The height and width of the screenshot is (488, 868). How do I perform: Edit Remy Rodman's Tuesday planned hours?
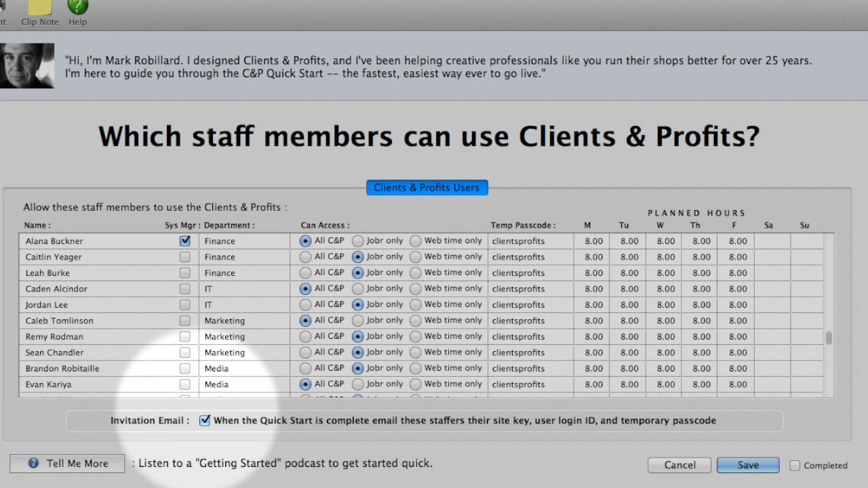pyautogui.click(x=628, y=336)
